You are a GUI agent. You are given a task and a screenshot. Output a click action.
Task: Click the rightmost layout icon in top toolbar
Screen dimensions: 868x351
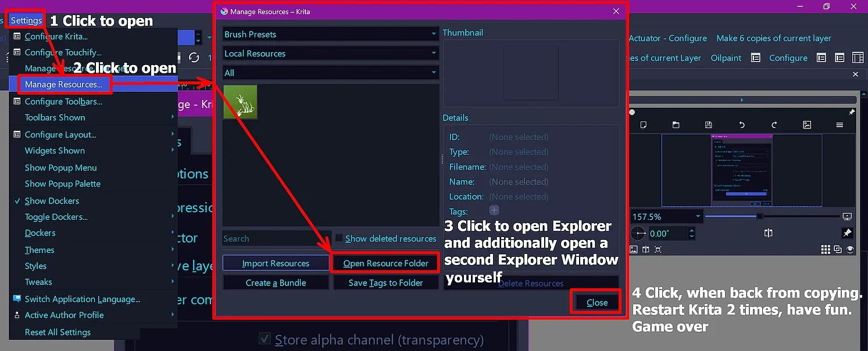(x=858, y=58)
